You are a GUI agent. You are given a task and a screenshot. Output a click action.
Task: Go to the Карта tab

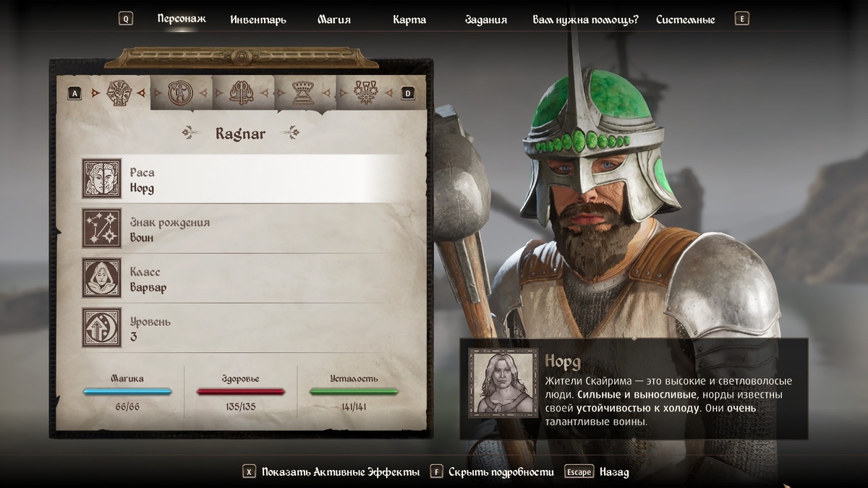click(409, 20)
